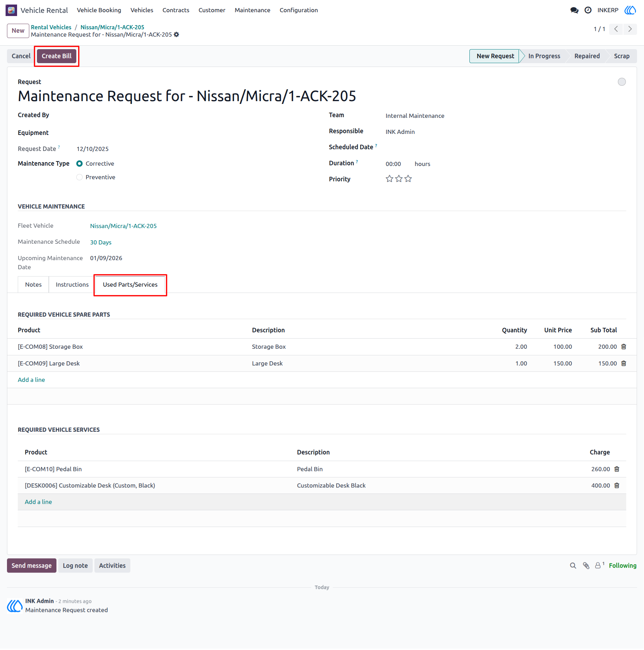644x650 pixels.
Task: Open the Nissan/Micra/1-ACK-205 fleet vehicle link
Action: 123,226
